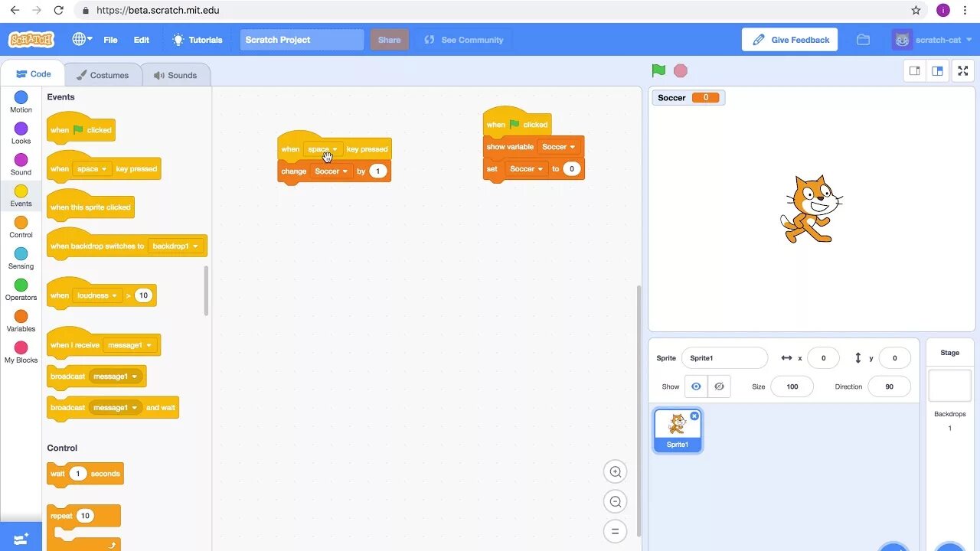
Task: Delete Sprite1 using its x button
Action: (x=694, y=416)
